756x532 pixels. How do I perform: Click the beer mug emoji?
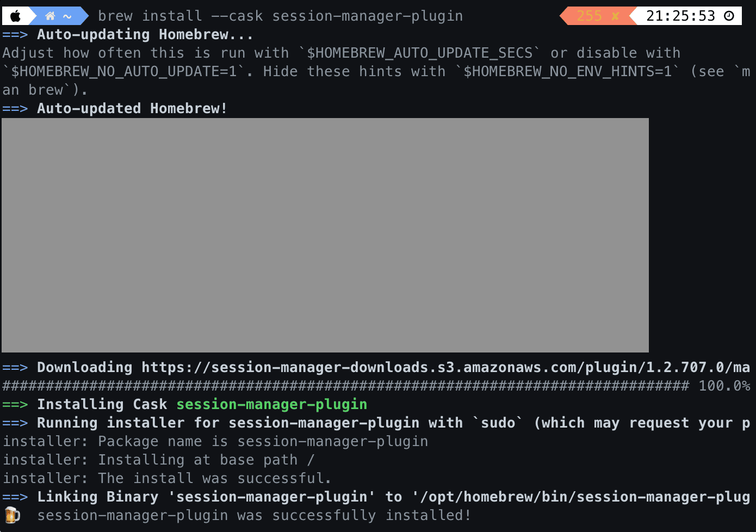pos(12,515)
